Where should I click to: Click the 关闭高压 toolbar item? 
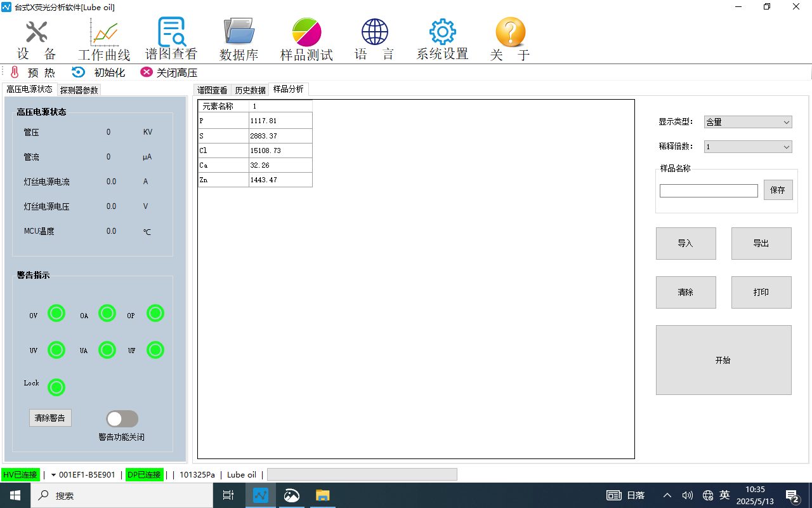[x=169, y=72]
